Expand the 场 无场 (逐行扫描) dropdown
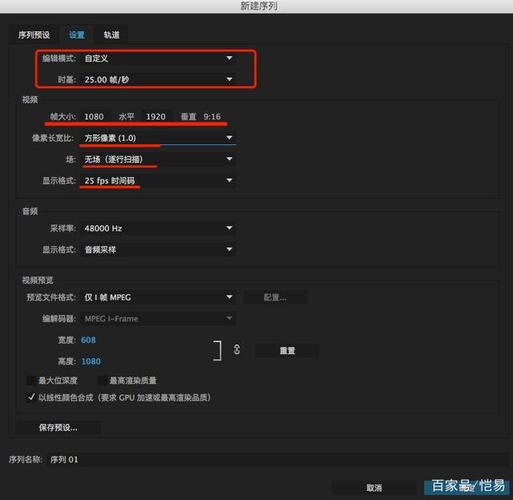 pos(158,159)
